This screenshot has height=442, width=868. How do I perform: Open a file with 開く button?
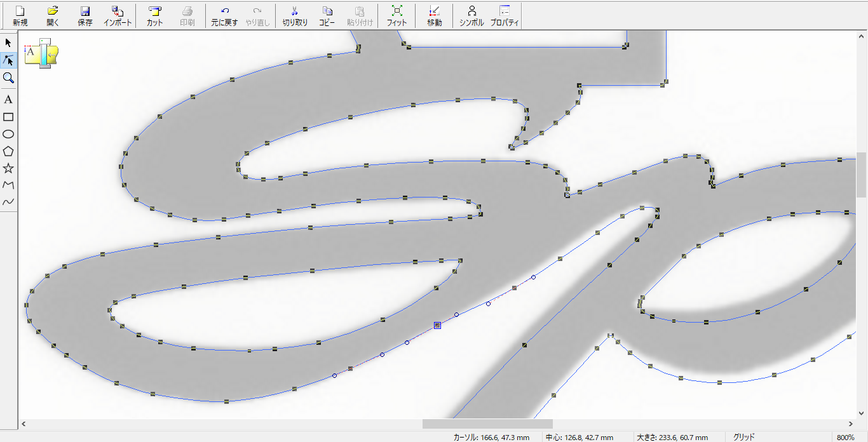53,16
